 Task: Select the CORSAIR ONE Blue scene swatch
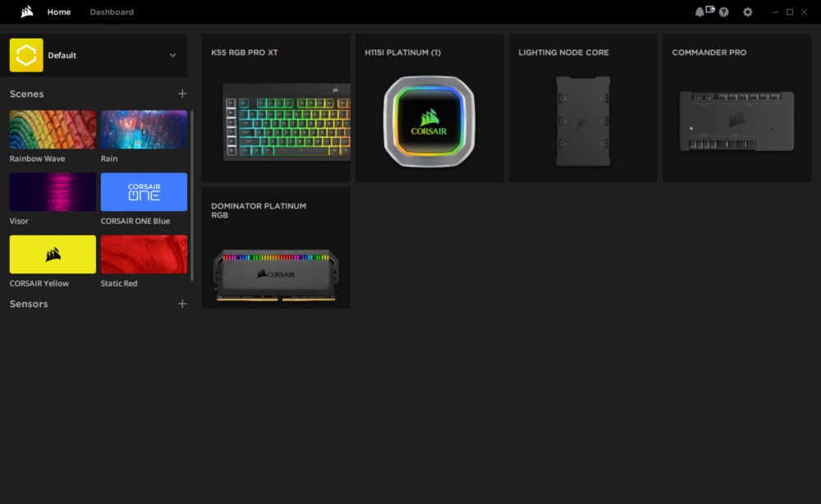144,192
